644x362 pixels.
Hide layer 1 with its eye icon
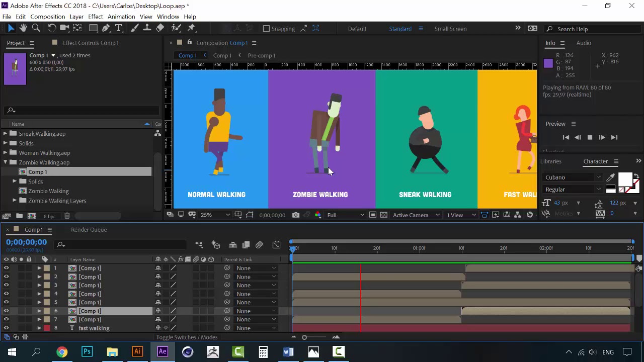click(x=6, y=268)
